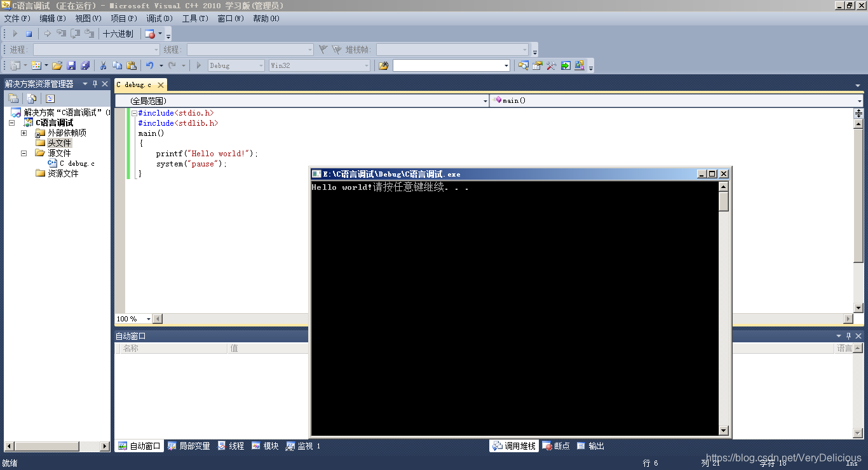Click the Step Out icon
The image size is (868, 470).
90,34
